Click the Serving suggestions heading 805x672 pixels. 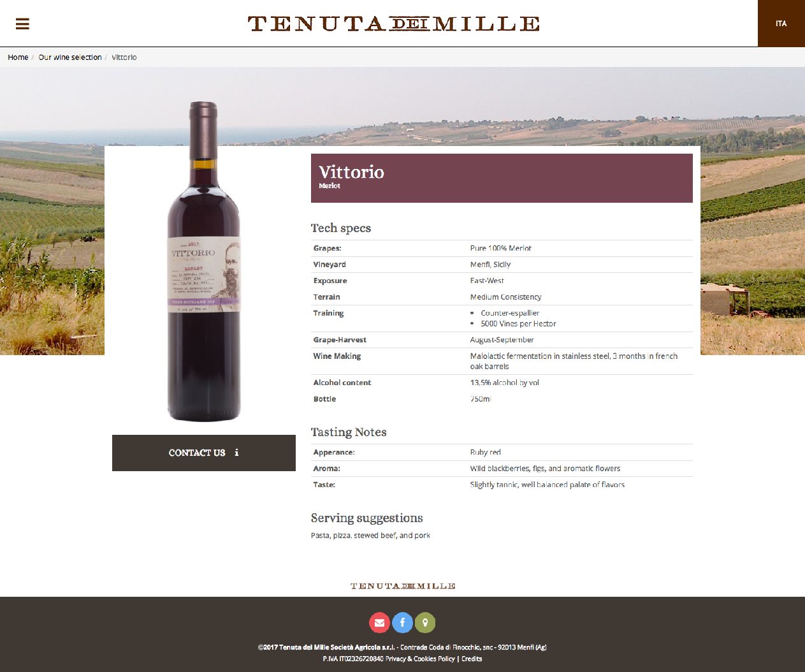click(367, 518)
